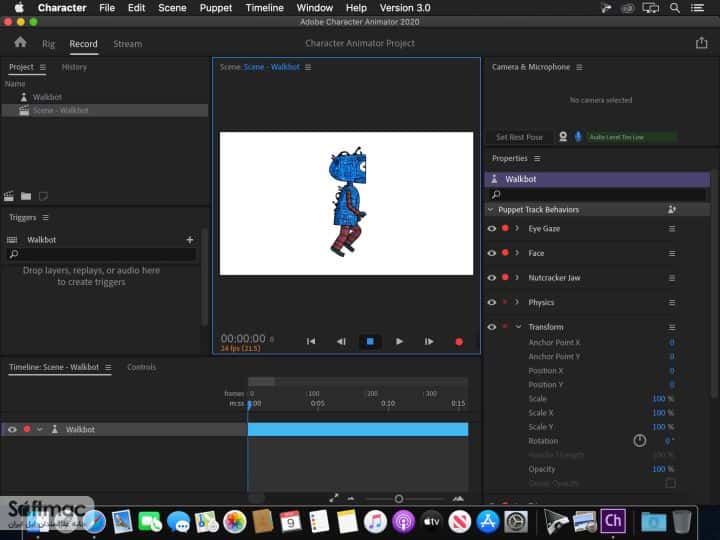Viewport: 720px width, 540px height.
Task: Hide the Walkbot timeline track
Action: [x=12, y=429]
